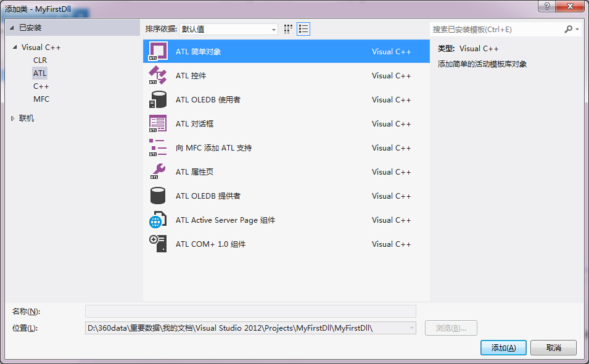Collapse the 已安装 section
This screenshot has width=589, height=364.
(x=12, y=28)
